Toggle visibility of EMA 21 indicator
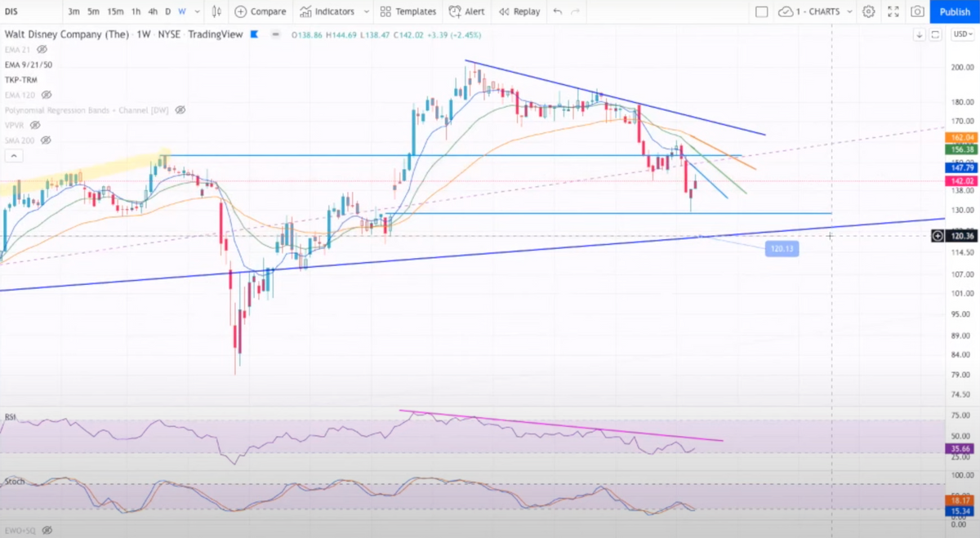Image resolution: width=980 pixels, height=538 pixels. pyautogui.click(x=42, y=50)
